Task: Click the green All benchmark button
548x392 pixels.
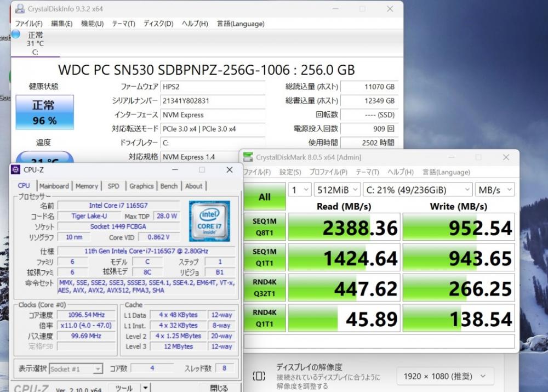Action: [265, 197]
